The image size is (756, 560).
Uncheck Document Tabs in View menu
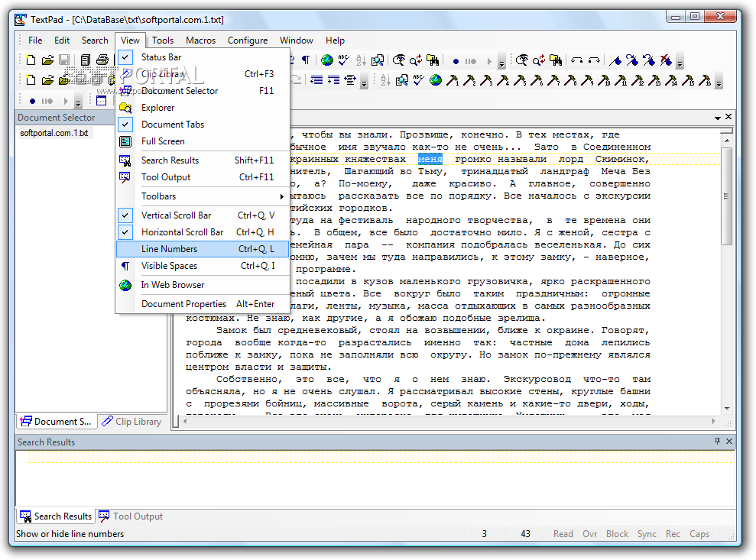pyautogui.click(x=203, y=125)
